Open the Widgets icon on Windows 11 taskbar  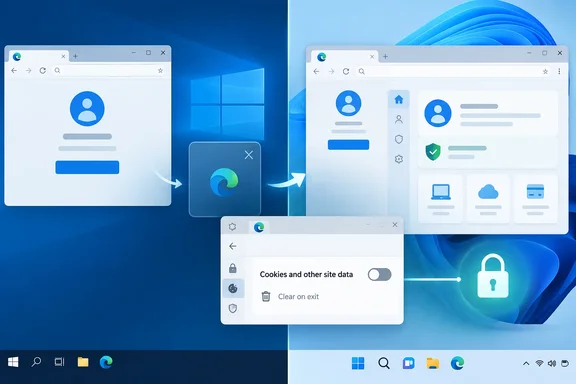(408, 363)
